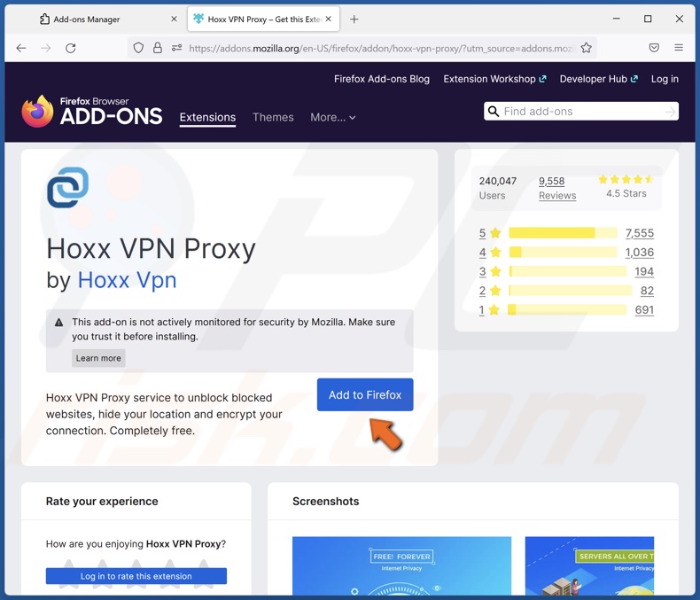Open site permissions icon in address bar
The width and height of the screenshot is (700, 600).
coord(177,48)
